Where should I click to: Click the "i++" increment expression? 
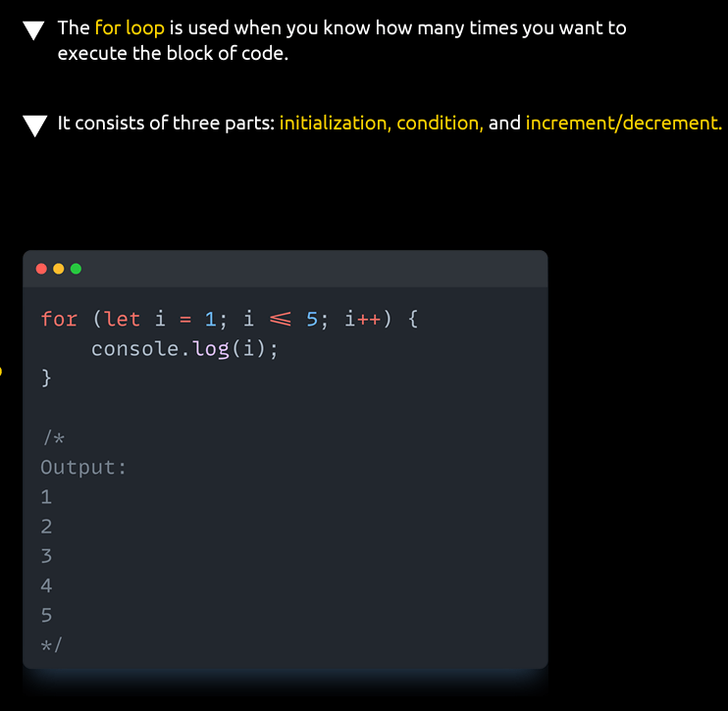pos(362,320)
